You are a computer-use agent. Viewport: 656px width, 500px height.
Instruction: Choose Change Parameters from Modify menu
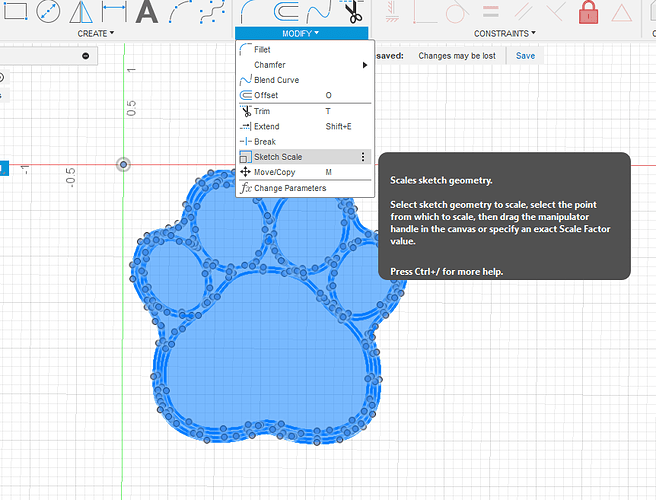click(305, 188)
